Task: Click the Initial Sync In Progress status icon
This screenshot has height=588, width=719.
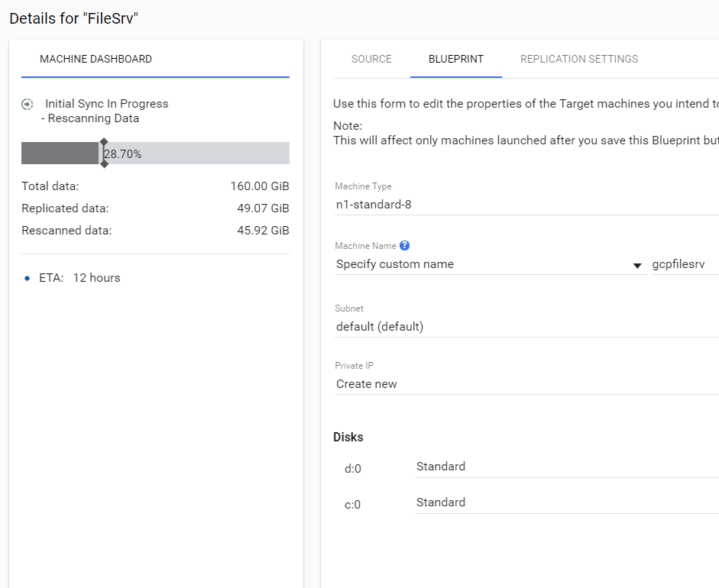Action: click(x=28, y=104)
